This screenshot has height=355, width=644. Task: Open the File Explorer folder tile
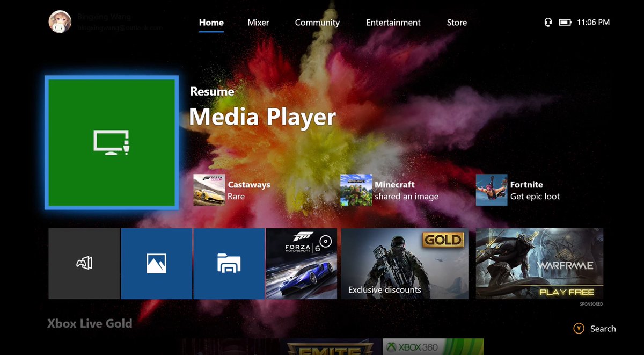[x=229, y=263]
